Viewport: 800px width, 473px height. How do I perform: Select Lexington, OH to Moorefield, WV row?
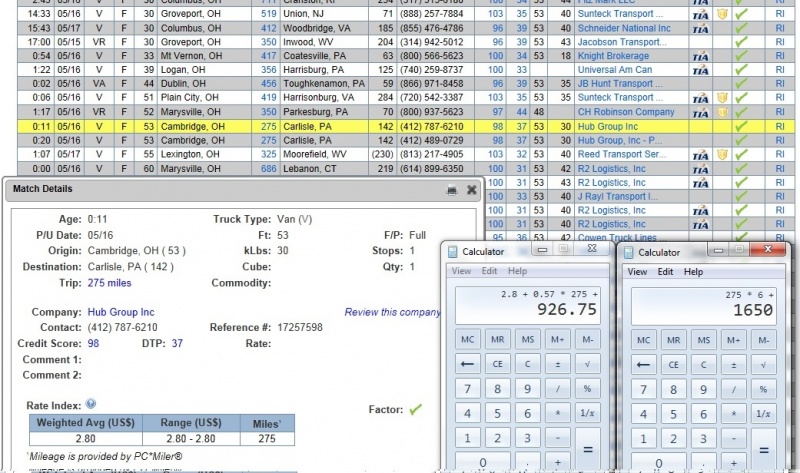point(406,154)
